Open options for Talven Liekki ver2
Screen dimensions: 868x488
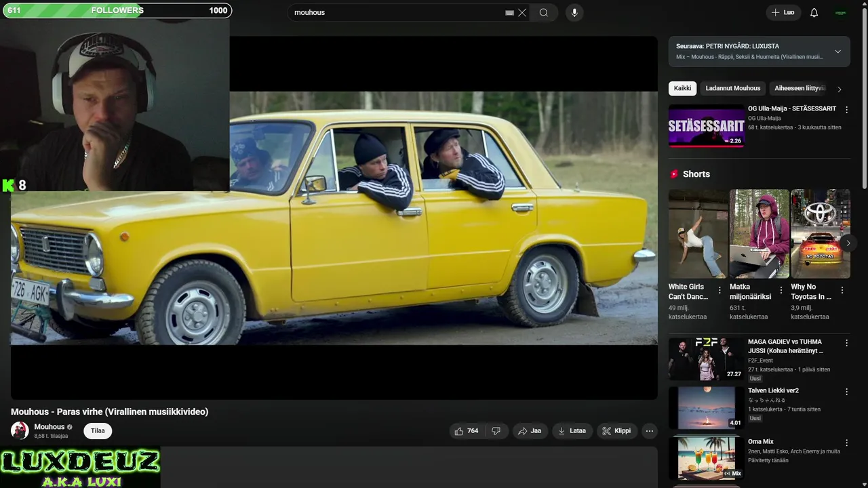coord(846,392)
